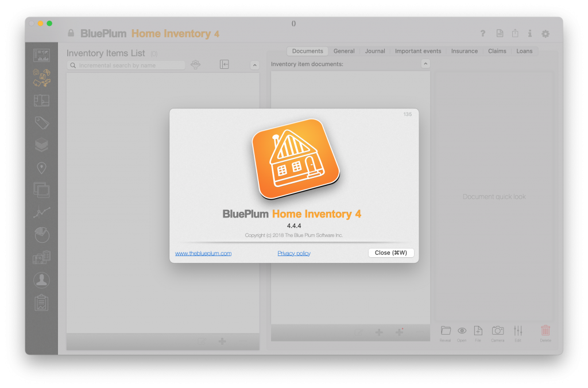Switch to the Insurance tab
Viewport: 588px width, 388px height.
tap(464, 51)
